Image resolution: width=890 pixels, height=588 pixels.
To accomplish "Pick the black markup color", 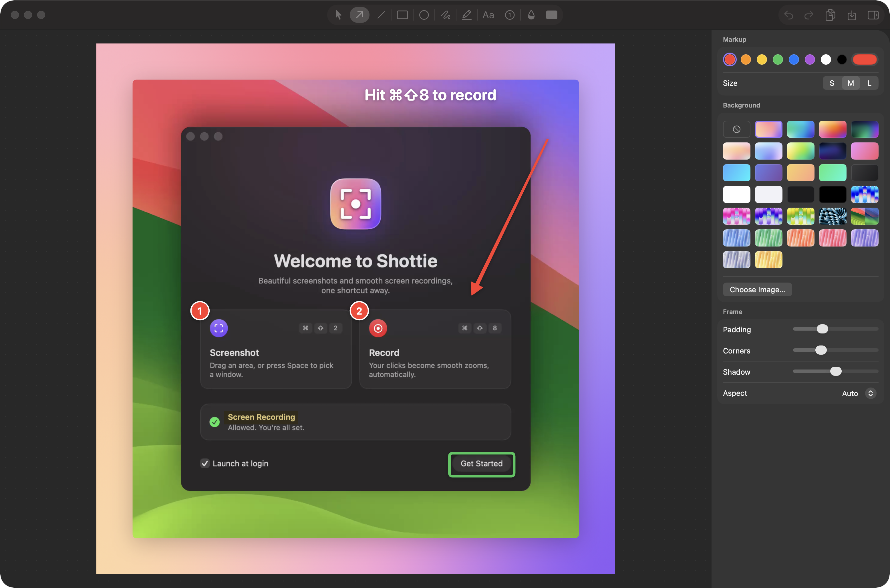I will pos(842,59).
